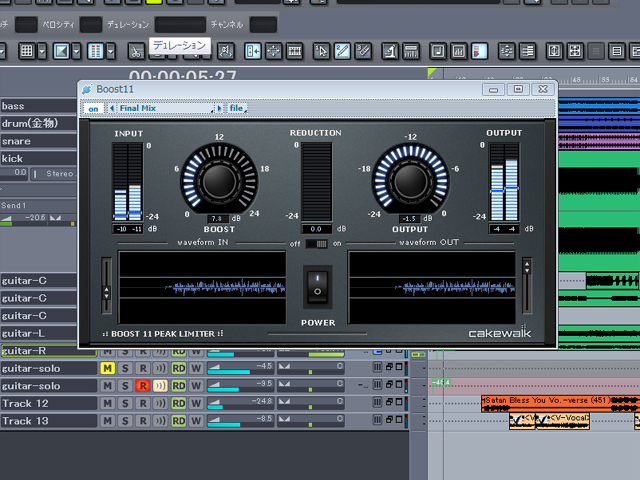Click Track 12 volume slider at -24.8

(x=240, y=404)
